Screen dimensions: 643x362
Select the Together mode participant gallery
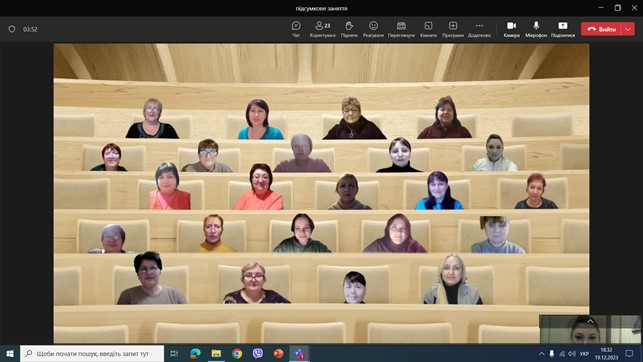pos(321,194)
